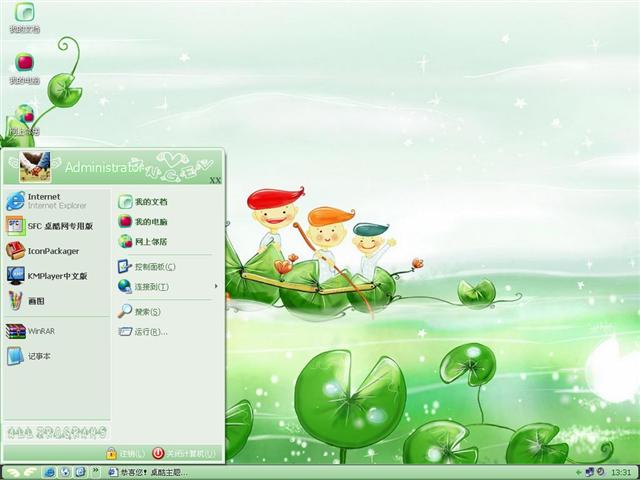Viewport: 640px width, 480px height.
Task: Expand the 连接到(T) submenu arrow
Action: coord(216,287)
